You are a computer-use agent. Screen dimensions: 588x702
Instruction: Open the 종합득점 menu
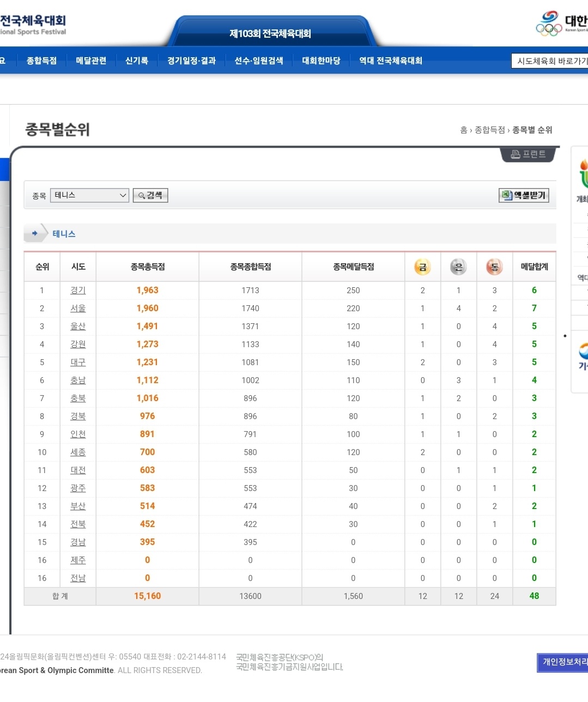coord(41,60)
